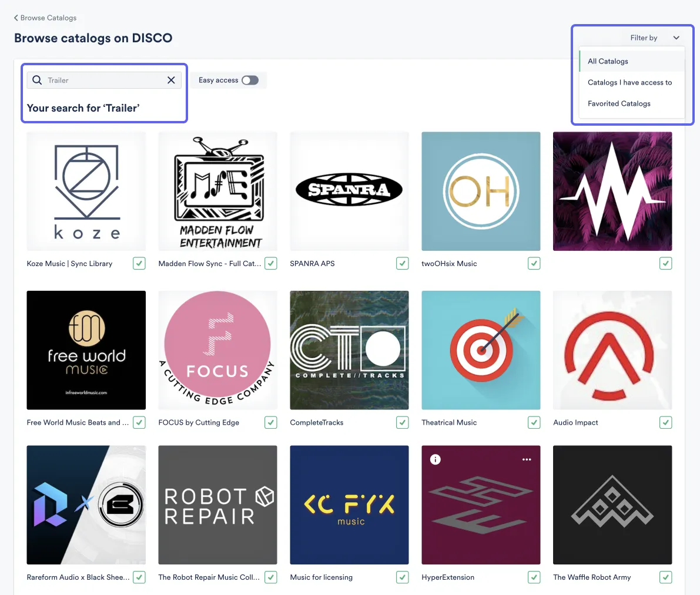Go back via Browse Catalogs chevron

click(16, 18)
